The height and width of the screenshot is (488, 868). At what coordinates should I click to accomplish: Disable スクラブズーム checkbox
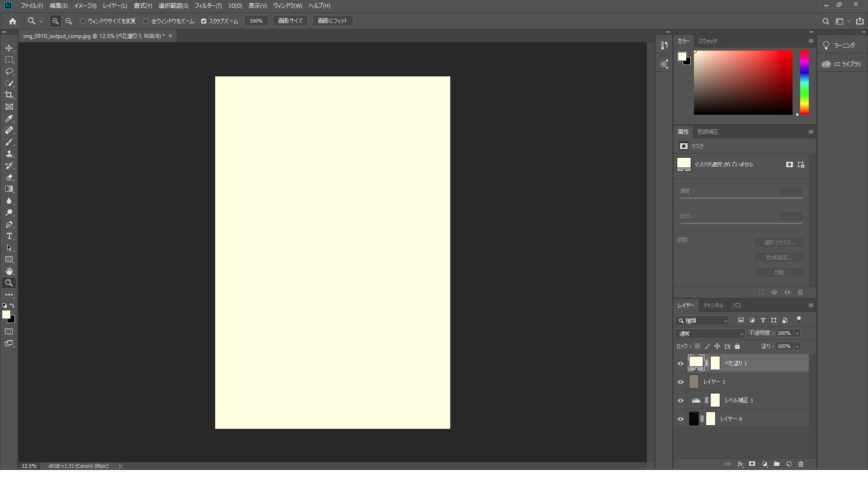click(204, 21)
